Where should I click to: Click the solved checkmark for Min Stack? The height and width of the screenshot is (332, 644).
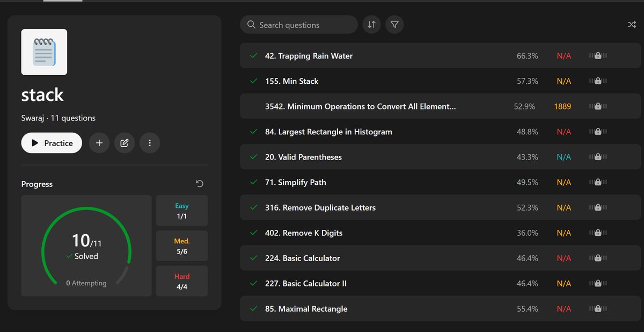click(x=254, y=81)
